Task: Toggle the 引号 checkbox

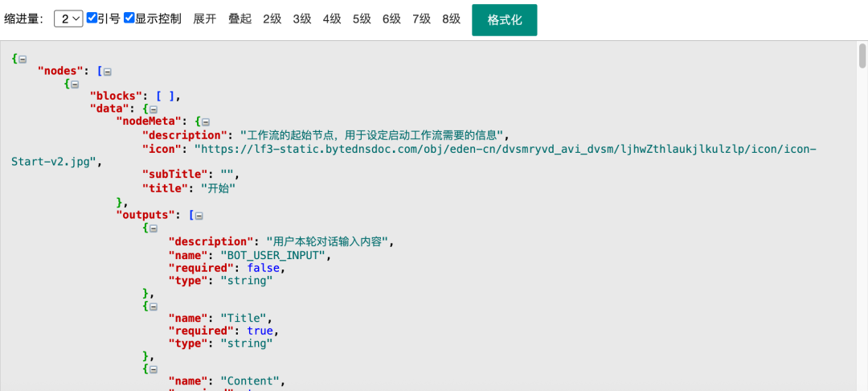Action: click(x=92, y=18)
